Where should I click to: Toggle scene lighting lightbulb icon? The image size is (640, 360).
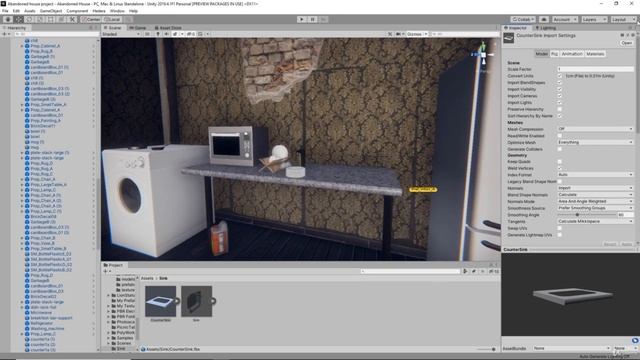click(x=158, y=34)
